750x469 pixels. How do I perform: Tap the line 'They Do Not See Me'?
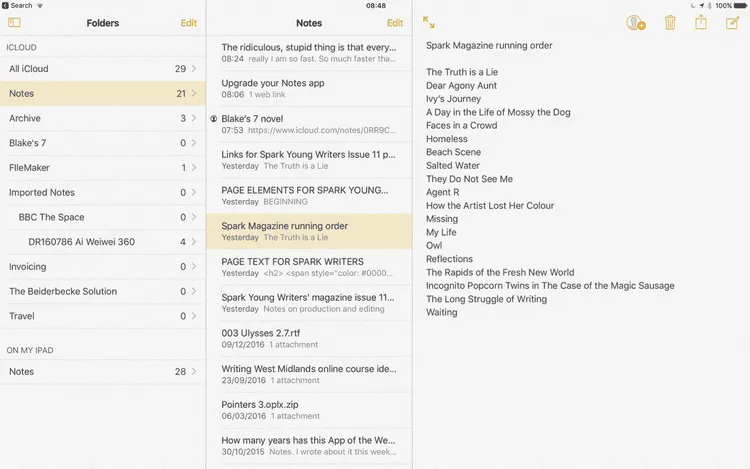click(469, 179)
